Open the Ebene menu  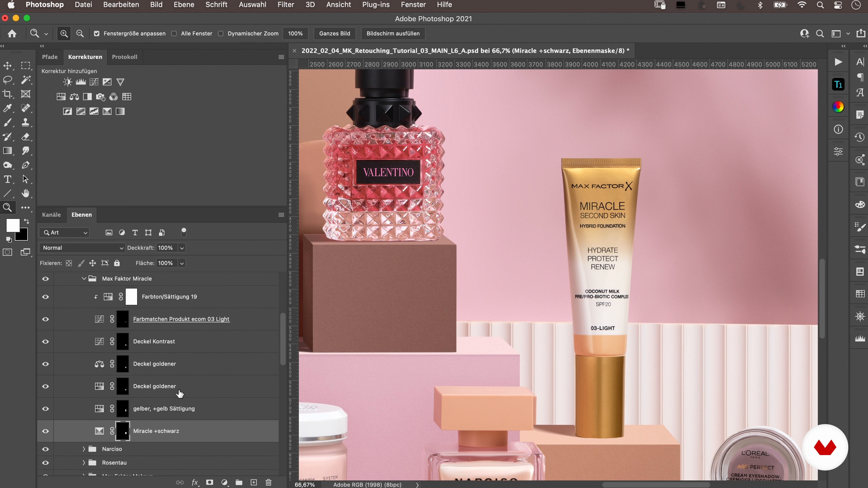[x=184, y=5]
